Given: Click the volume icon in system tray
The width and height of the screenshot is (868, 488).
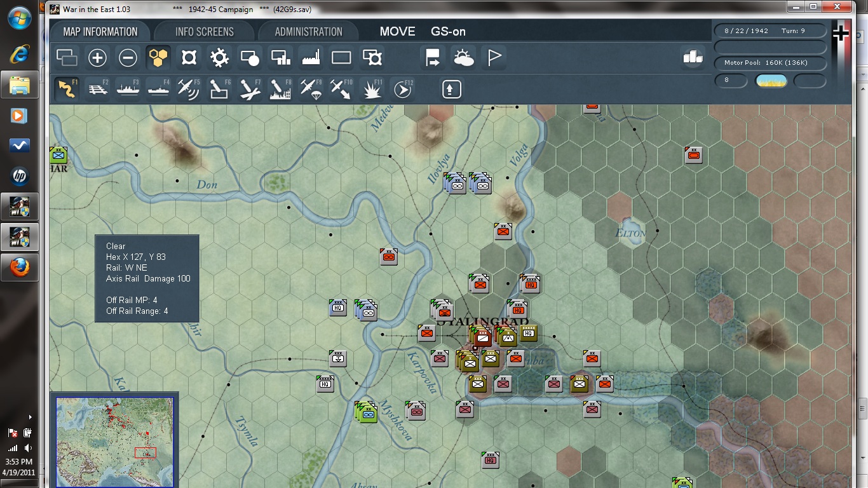Looking at the screenshot, I should (x=28, y=448).
